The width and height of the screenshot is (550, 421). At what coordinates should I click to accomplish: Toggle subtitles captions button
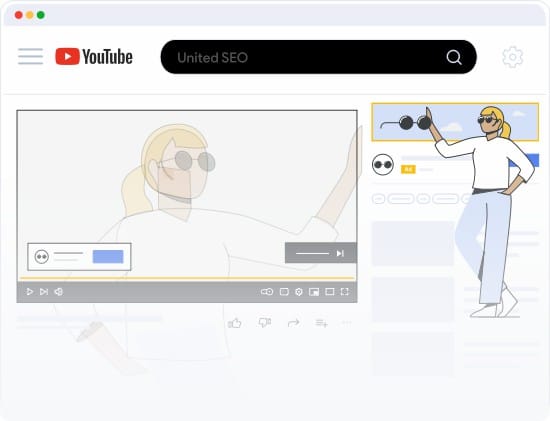tap(284, 292)
